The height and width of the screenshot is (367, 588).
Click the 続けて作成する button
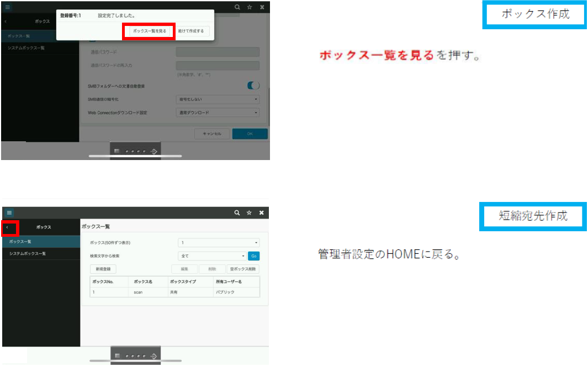pyautogui.click(x=191, y=31)
